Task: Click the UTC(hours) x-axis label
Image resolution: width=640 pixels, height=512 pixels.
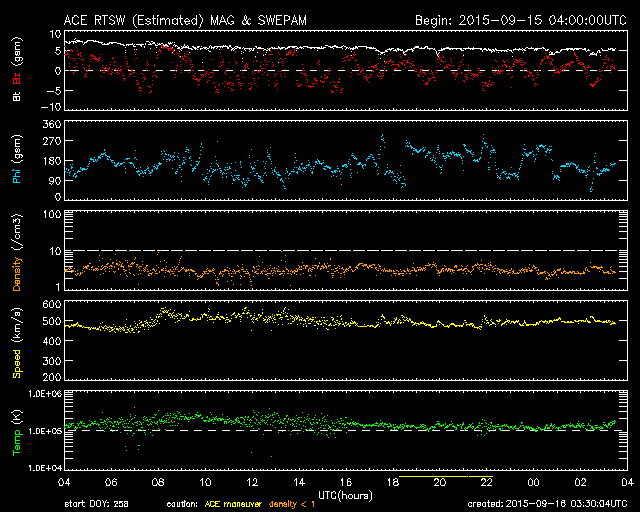Action: (x=343, y=495)
